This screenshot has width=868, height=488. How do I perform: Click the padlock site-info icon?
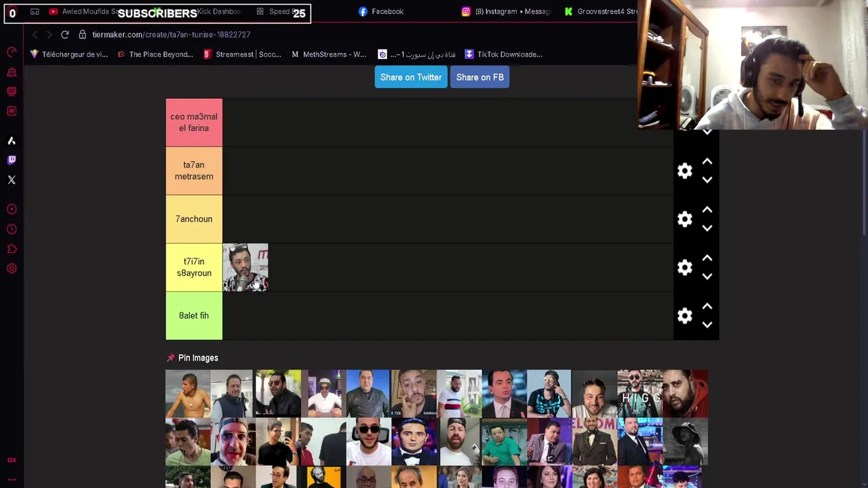82,35
